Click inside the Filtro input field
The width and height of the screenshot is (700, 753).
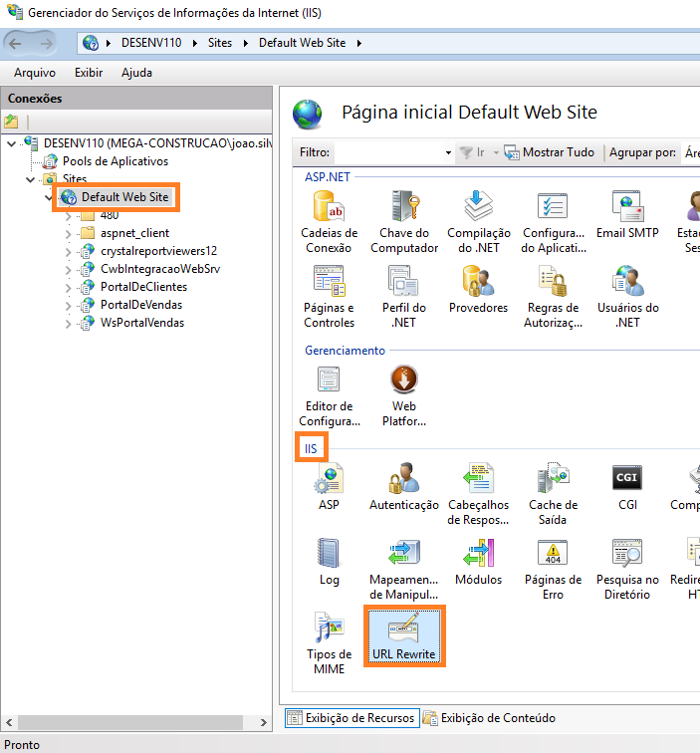coord(388,153)
